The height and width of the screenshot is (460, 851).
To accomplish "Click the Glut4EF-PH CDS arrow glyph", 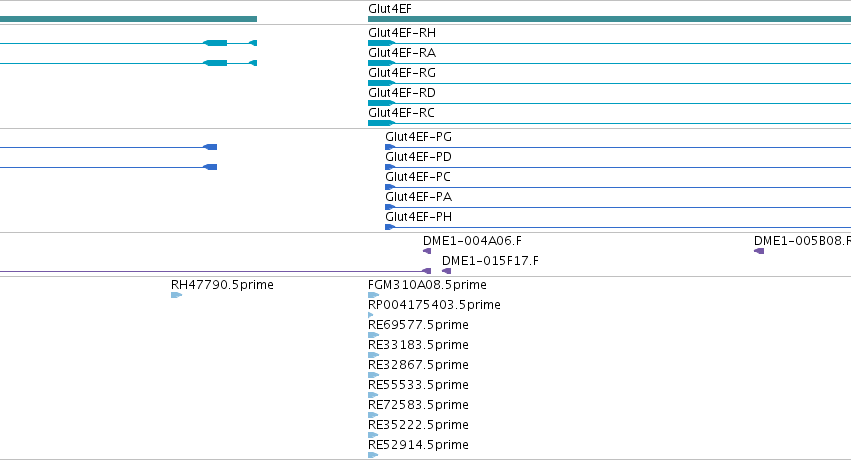I will [x=390, y=227].
